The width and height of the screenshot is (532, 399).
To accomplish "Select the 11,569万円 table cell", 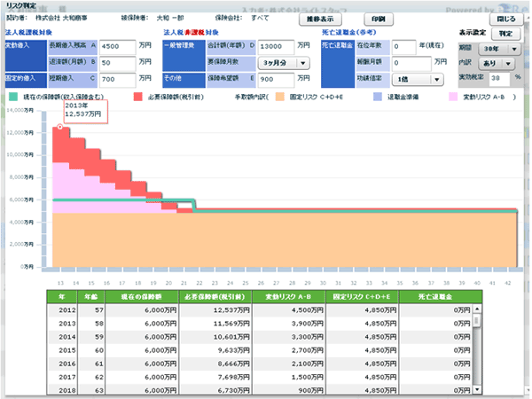I will [x=215, y=324].
